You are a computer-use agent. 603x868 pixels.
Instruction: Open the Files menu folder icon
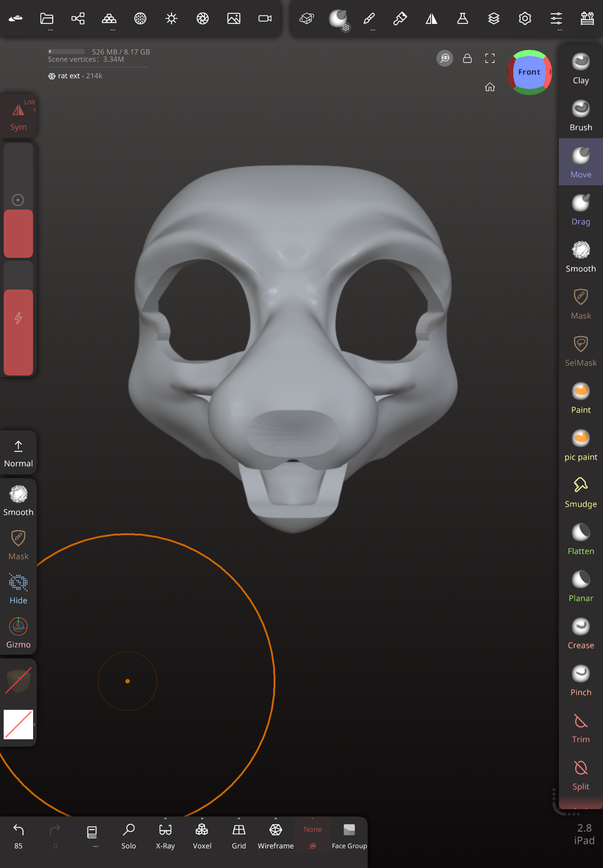(x=46, y=18)
